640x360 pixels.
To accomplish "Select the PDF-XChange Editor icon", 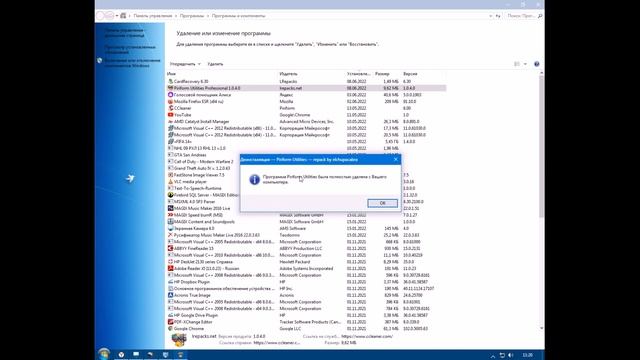I will (170, 322).
